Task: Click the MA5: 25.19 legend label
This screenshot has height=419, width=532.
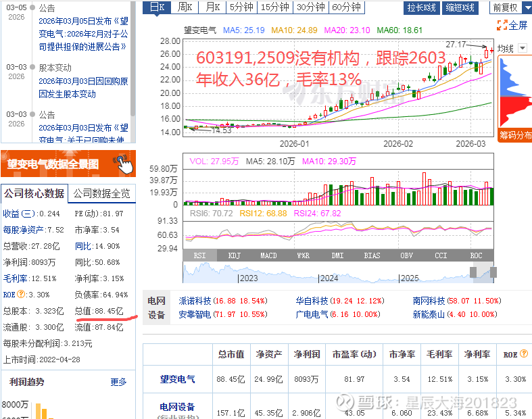Action: (243, 30)
